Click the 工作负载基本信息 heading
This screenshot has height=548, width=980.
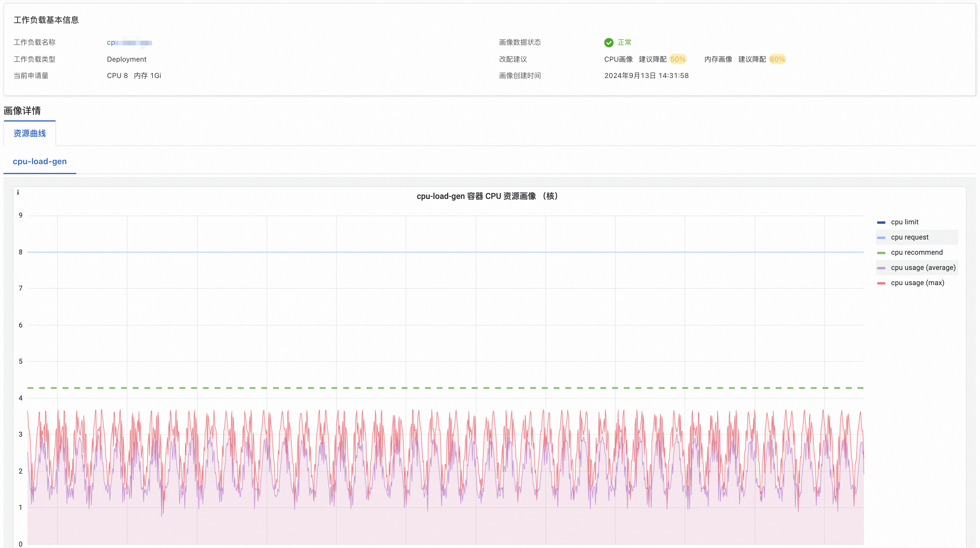[46, 20]
